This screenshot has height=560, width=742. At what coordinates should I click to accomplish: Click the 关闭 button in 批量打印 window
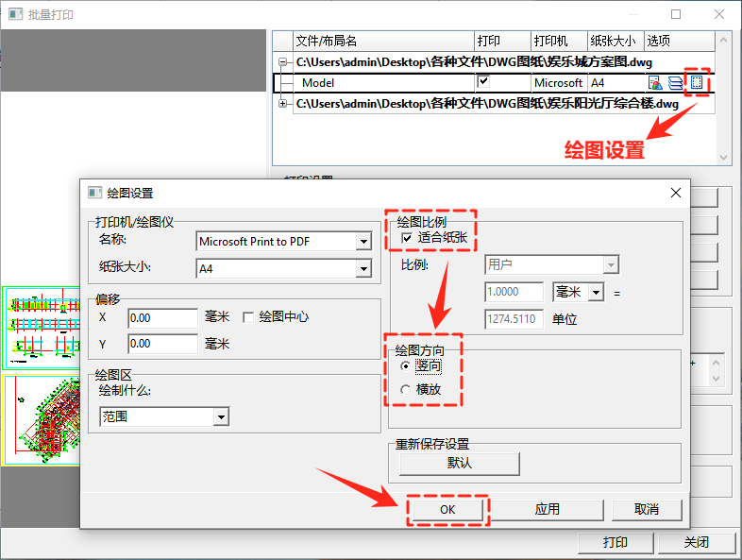pyautogui.click(x=696, y=542)
